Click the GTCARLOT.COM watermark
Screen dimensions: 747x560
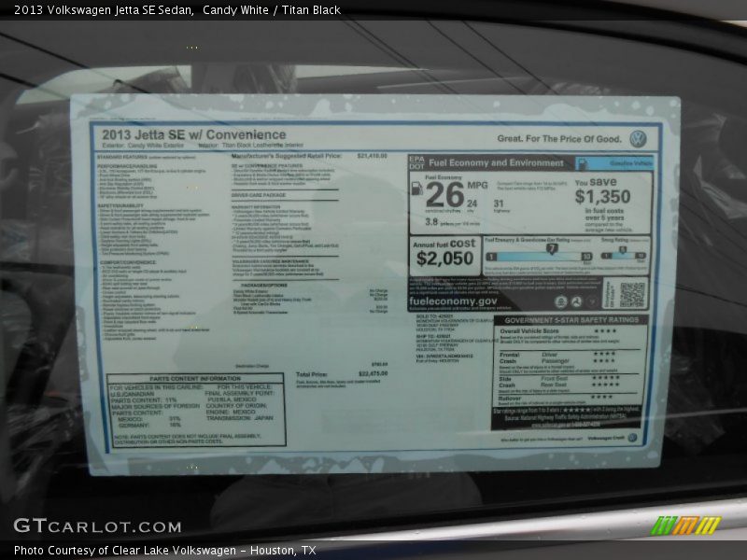pos(97,526)
